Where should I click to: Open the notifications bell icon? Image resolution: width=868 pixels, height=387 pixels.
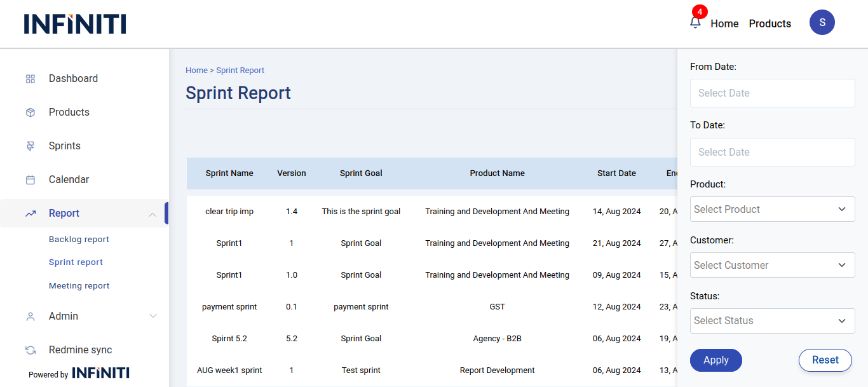(695, 23)
